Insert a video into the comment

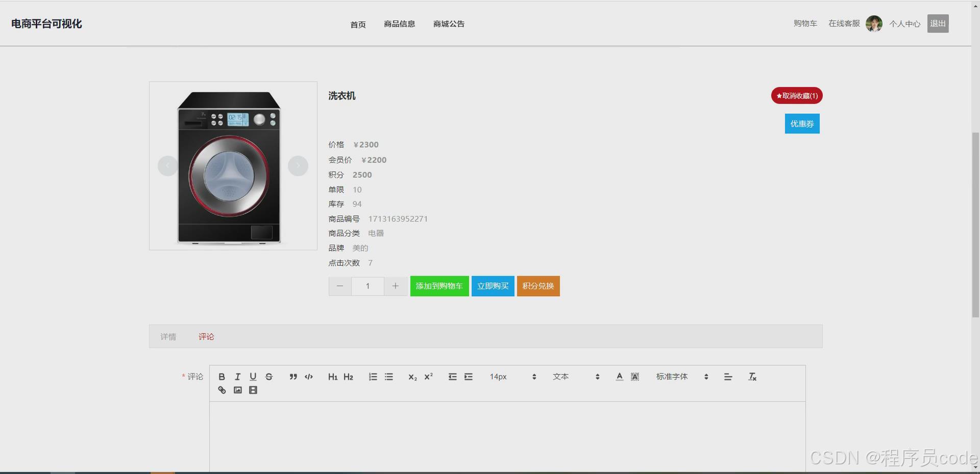click(253, 390)
